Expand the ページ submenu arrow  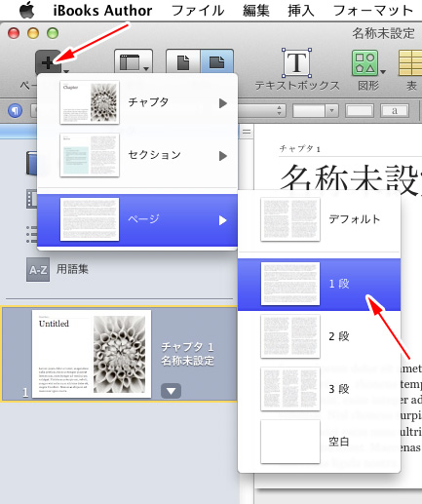[223, 220]
